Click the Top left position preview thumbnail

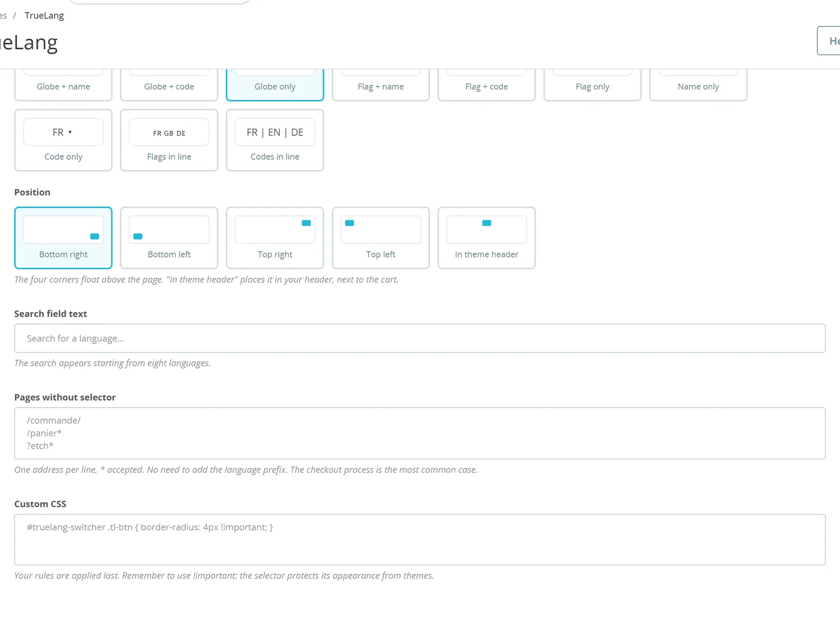(x=381, y=230)
